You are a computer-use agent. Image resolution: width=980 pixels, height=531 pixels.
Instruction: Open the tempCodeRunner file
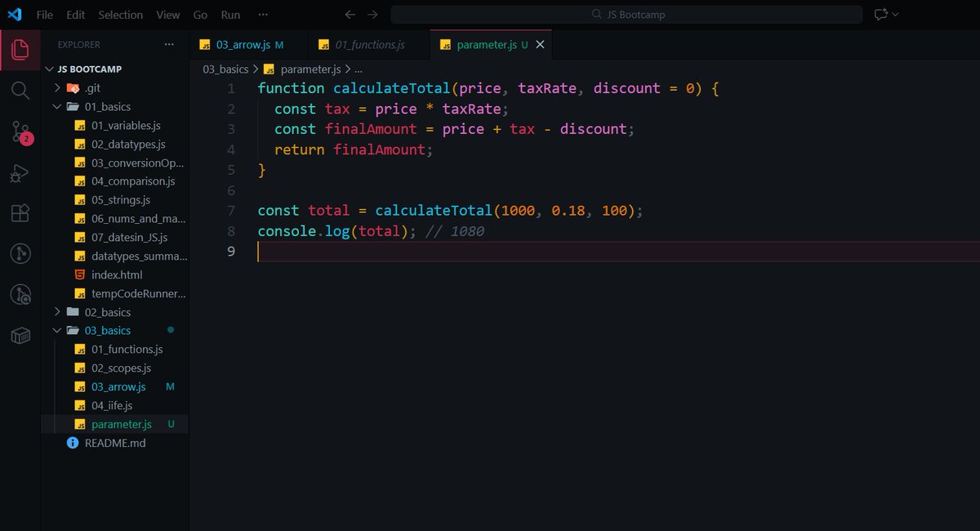coord(114,294)
